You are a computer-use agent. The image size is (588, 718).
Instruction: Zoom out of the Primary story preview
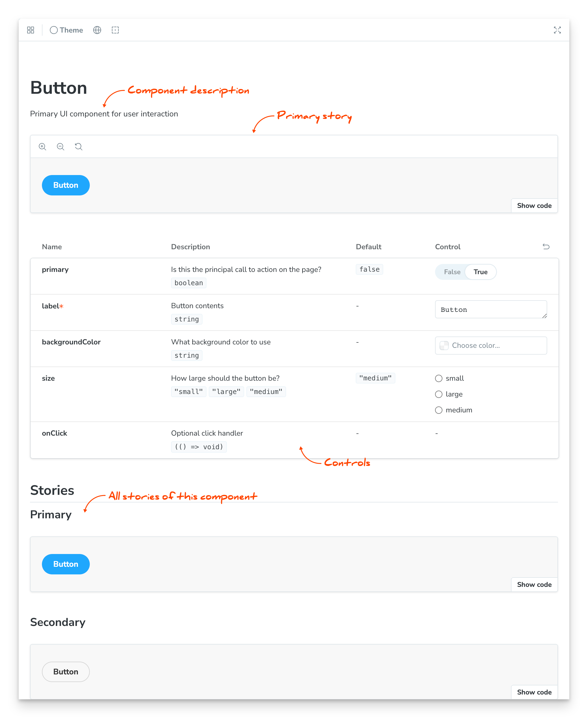click(60, 146)
